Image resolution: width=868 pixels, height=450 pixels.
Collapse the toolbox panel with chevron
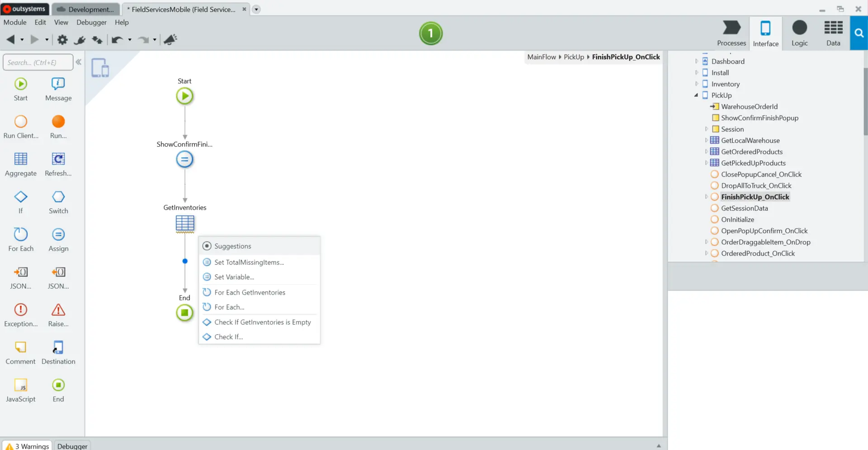tap(79, 62)
